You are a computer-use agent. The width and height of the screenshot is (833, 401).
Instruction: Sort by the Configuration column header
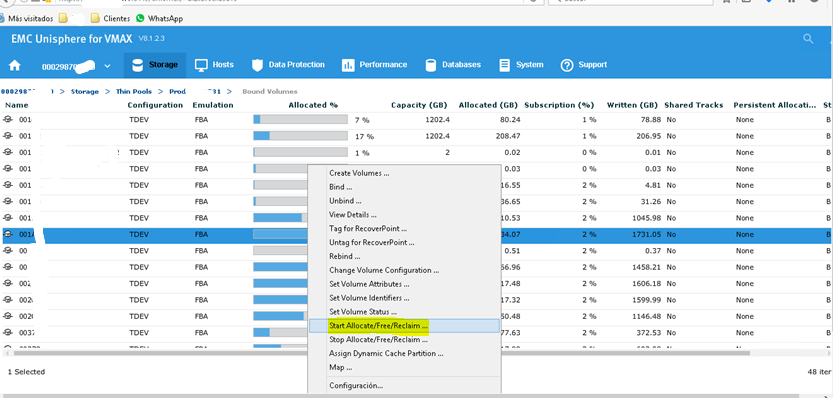[155, 105]
